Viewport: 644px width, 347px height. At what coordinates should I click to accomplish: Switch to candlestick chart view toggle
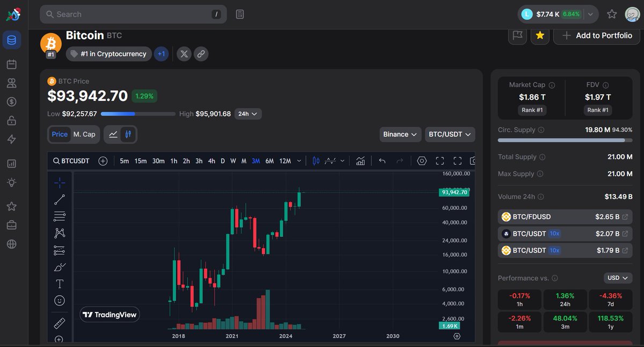click(128, 134)
